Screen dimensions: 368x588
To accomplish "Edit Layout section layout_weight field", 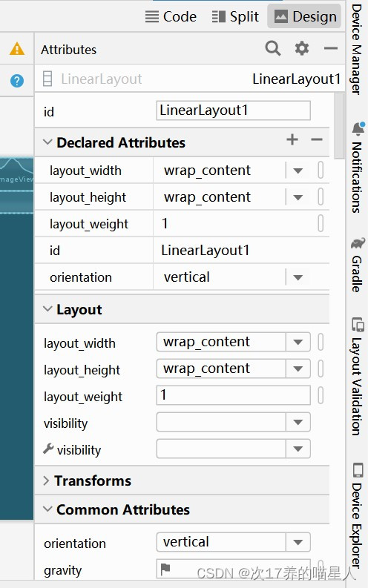I will [233, 395].
